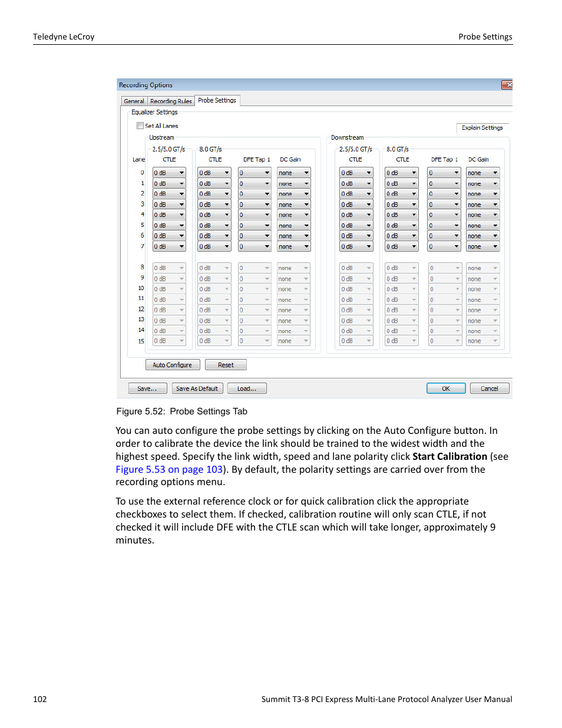Image resolution: width=562 pixels, height=728 pixels.
Task: Open Downstream DC Gain dropdown for lane 0
Action: click(x=483, y=173)
